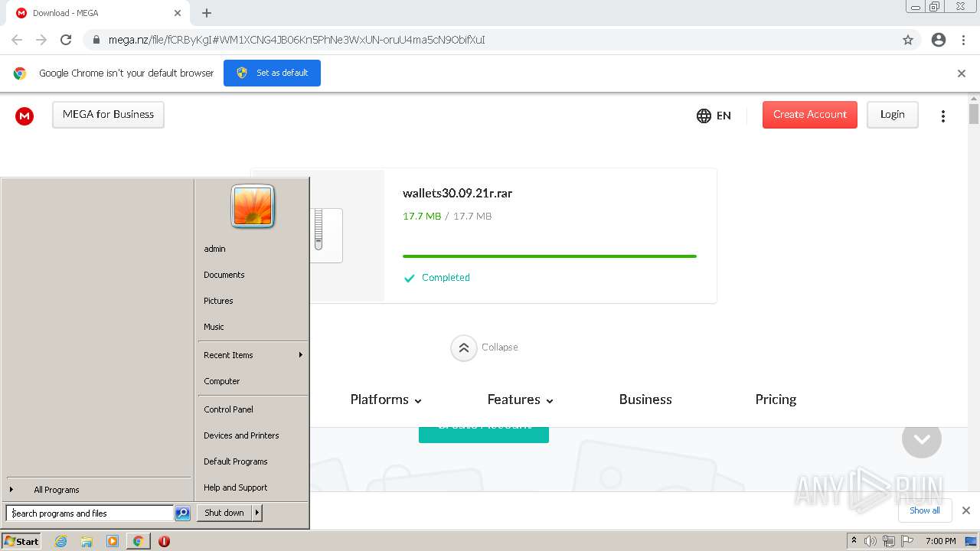Click the Start button

pyautogui.click(x=21, y=541)
